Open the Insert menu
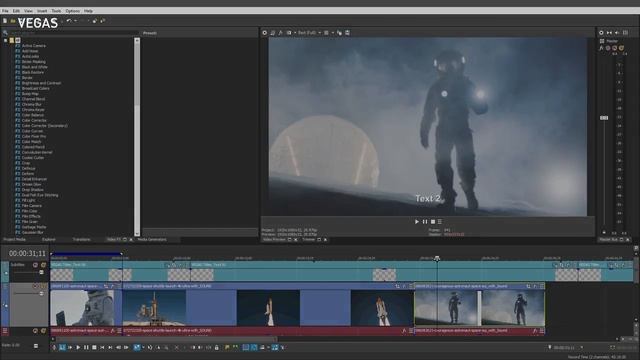The height and width of the screenshot is (360, 640). 42,11
